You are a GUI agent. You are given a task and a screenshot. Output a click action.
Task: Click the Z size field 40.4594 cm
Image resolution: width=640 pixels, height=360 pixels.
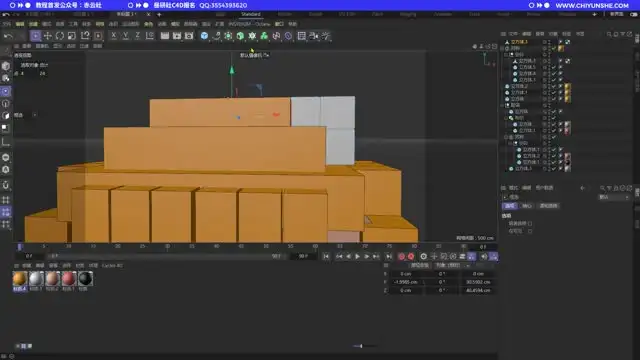point(478,290)
